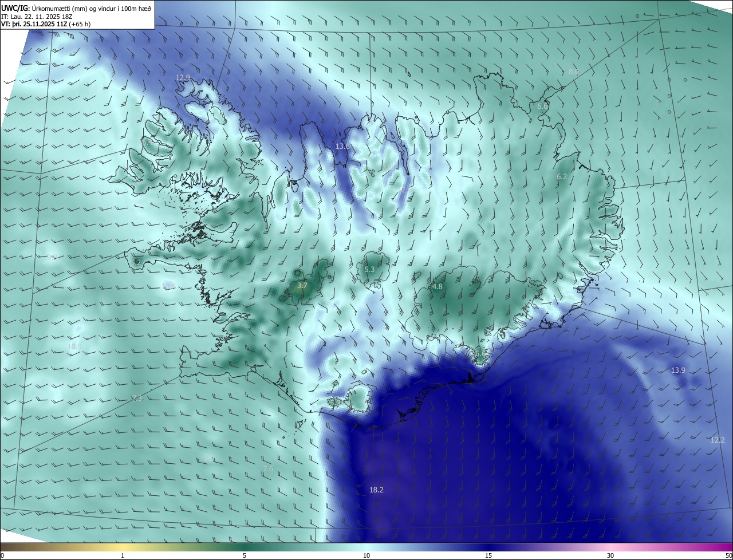Click the legend tick label 50

[728, 555]
